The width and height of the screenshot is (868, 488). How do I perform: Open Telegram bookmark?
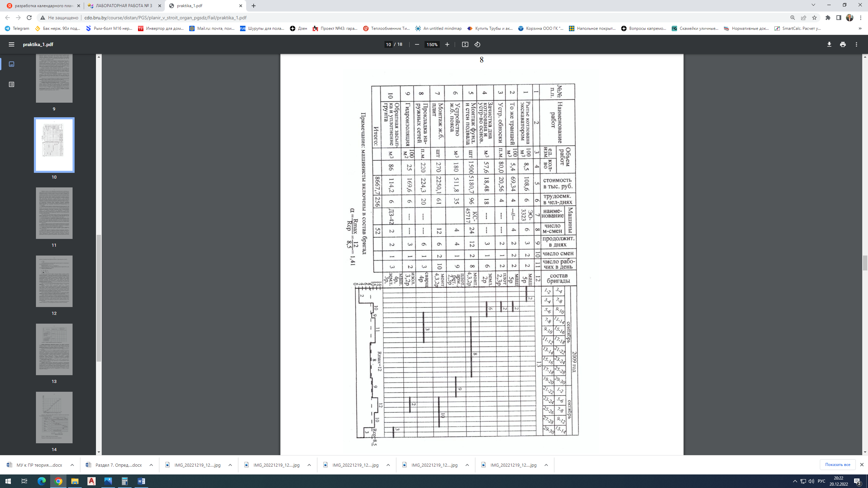click(17, 28)
